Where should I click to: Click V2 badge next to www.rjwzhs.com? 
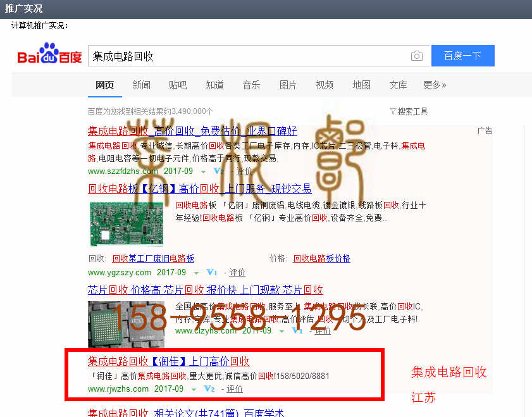pos(209,389)
